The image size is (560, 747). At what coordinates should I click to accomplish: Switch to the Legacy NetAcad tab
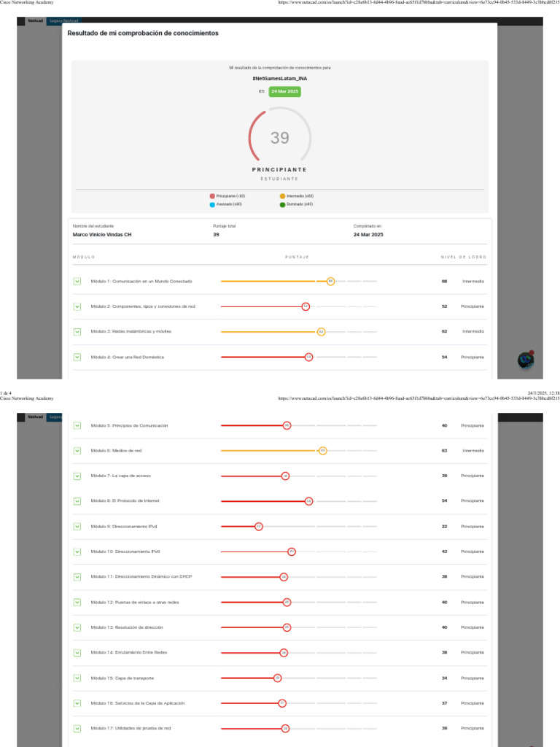(x=64, y=20)
